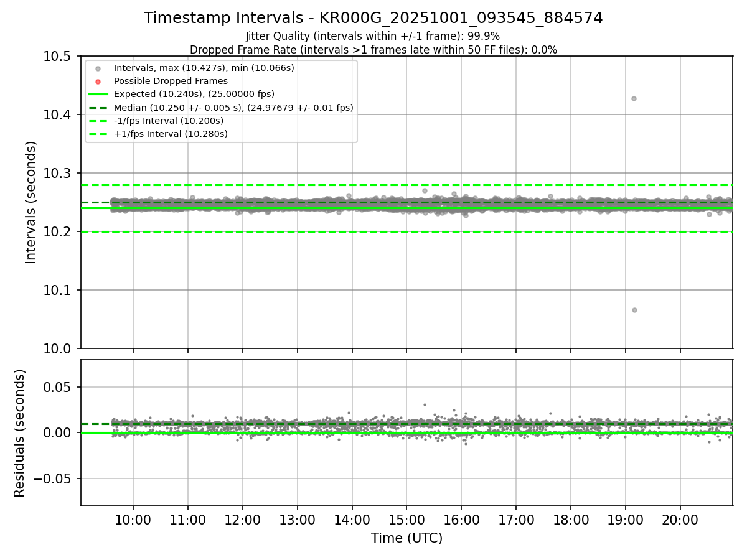This screenshot has height=560, width=747.
Task: Click the outlier data point near 10.43 seconds
Action: 634,98
